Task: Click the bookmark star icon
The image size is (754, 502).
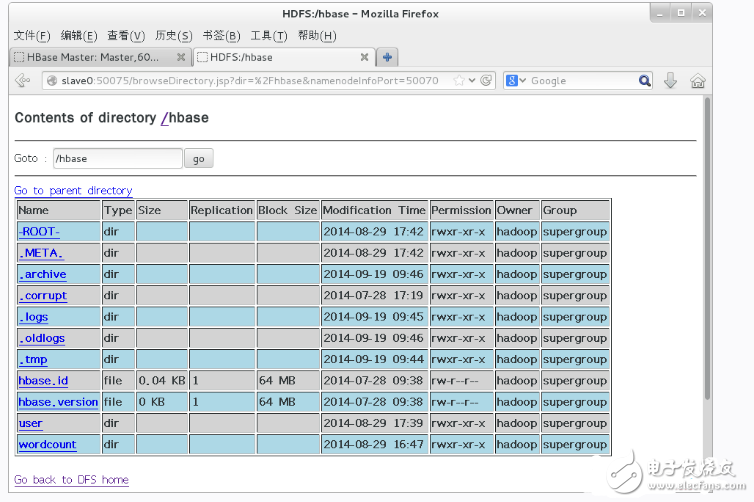Action: [459, 80]
